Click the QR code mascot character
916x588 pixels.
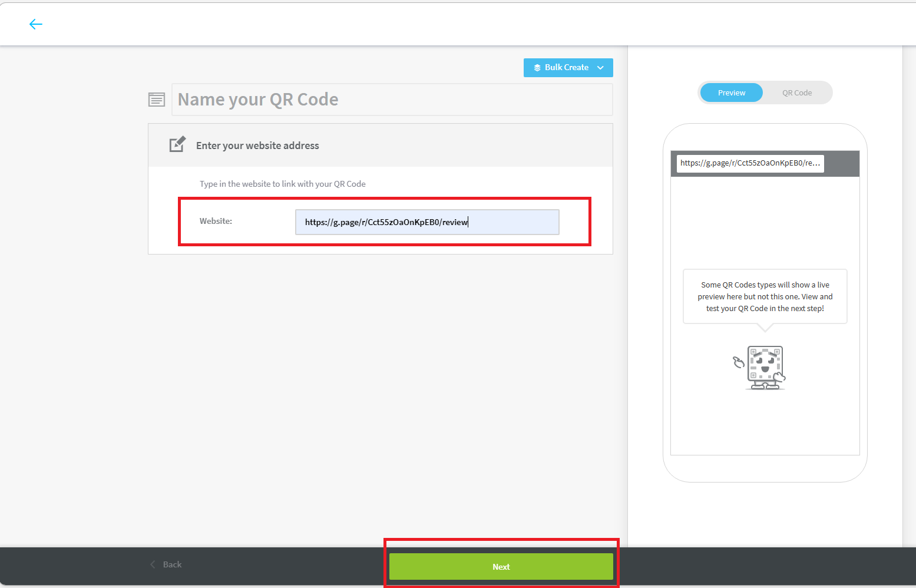pyautogui.click(x=765, y=367)
